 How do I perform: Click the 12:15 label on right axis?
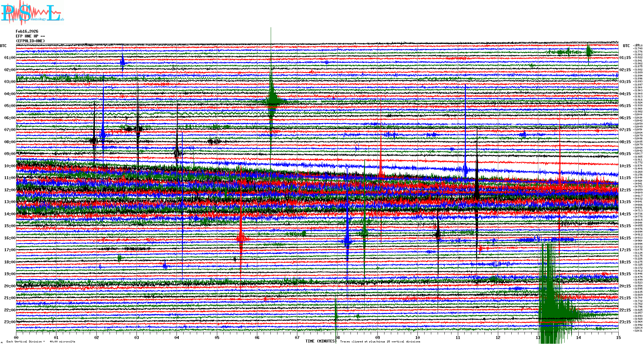coord(625,190)
